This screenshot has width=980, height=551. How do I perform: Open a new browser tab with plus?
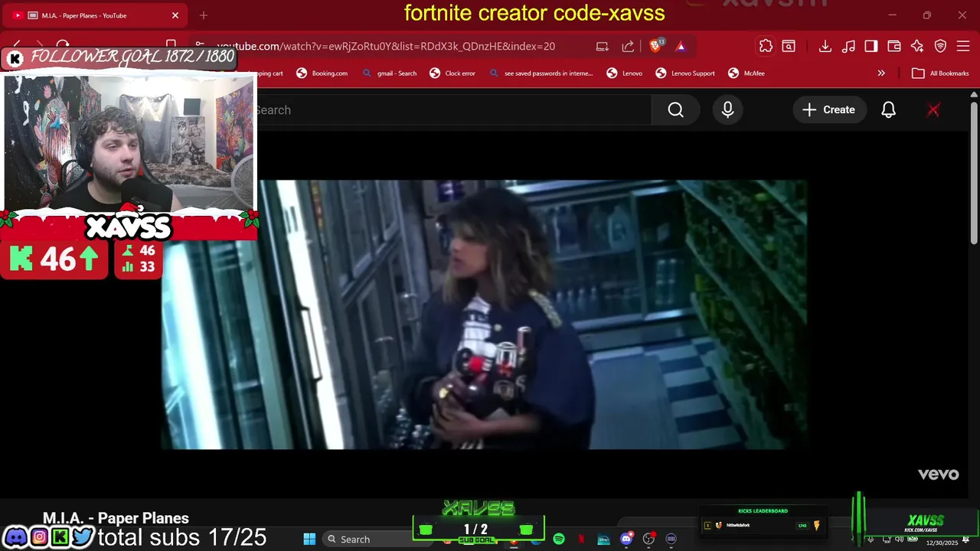pyautogui.click(x=204, y=15)
